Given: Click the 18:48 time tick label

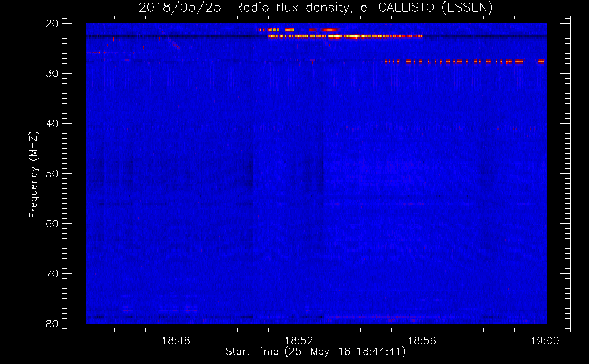Looking at the screenshot, I should [176, 341].
